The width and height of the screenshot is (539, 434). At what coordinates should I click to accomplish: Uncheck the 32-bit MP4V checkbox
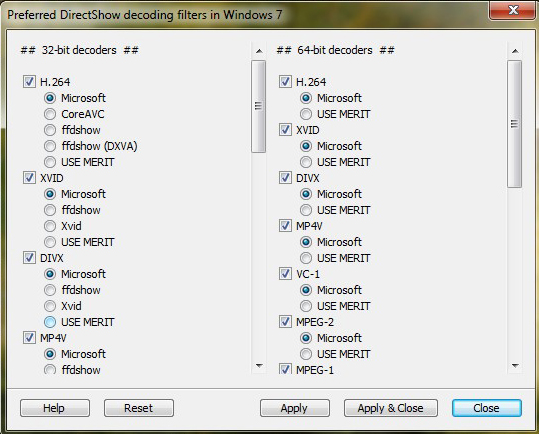point(29,338)
